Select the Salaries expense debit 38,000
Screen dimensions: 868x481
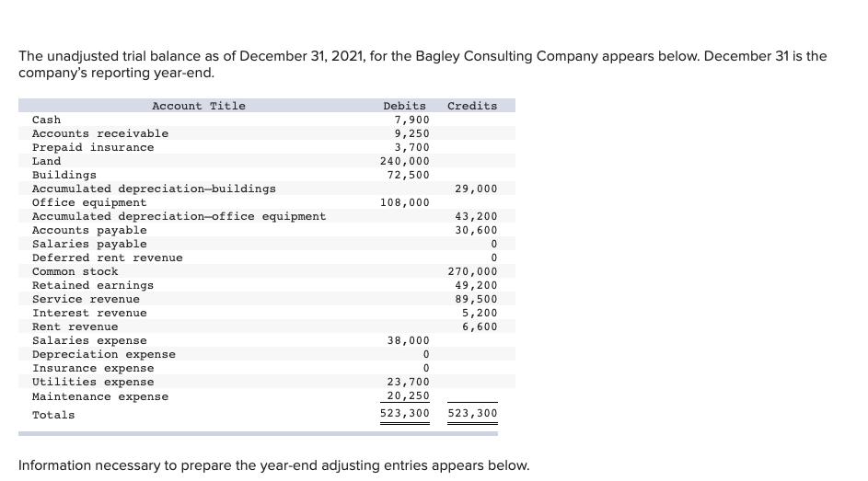[408, 340]
